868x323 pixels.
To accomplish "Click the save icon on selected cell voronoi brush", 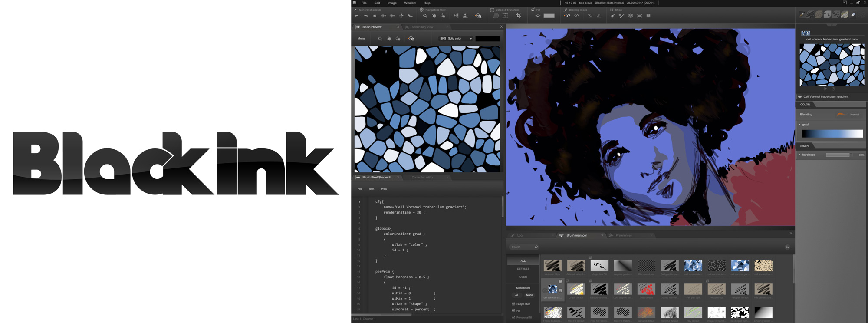I will [560, 290].
